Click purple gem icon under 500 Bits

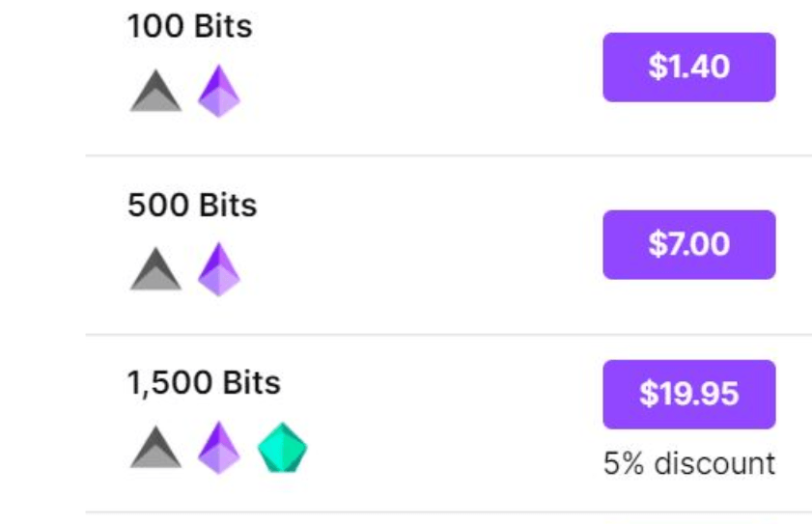tap(219, 269)
